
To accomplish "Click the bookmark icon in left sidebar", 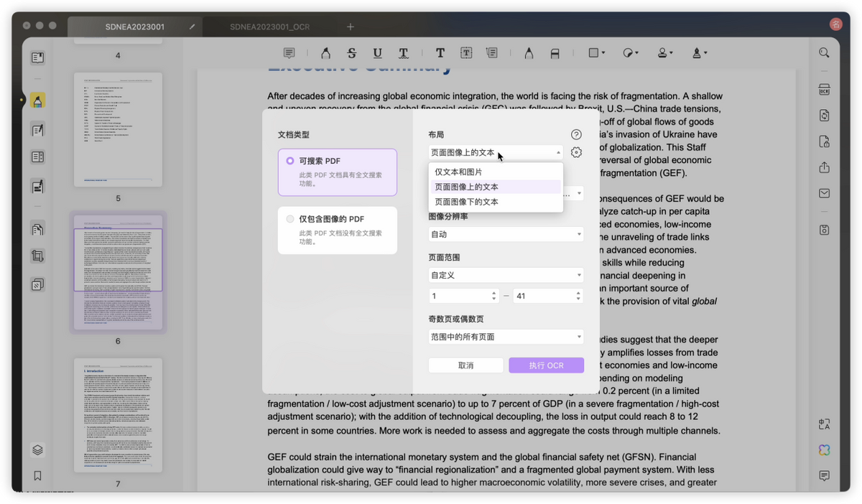I will [x=37, y=475].
